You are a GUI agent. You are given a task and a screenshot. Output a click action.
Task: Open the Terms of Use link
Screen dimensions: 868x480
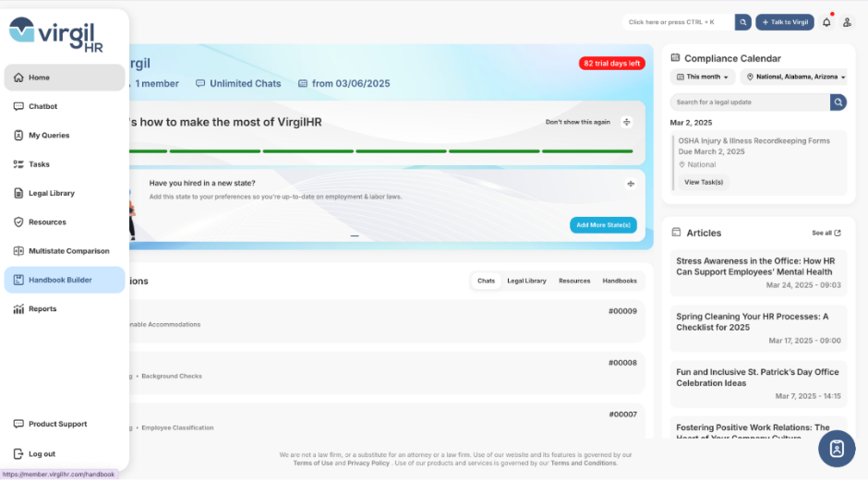click(313, 462)
